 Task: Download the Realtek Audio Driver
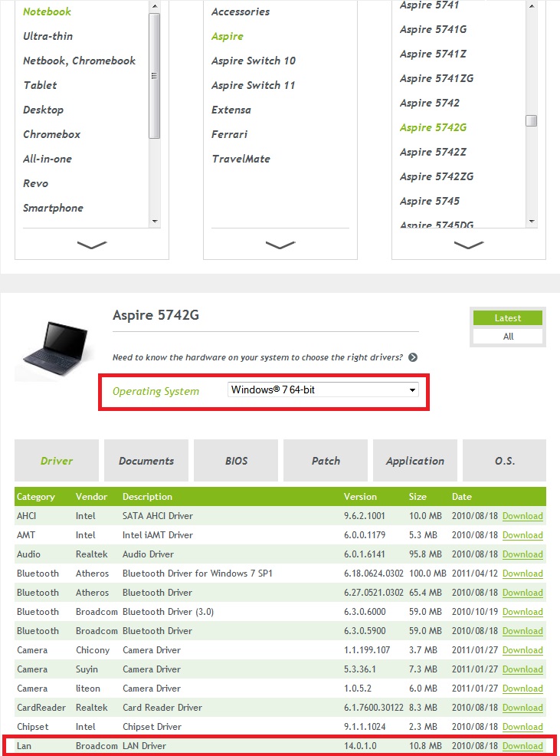pyautogui.click(x=522, y=554)
